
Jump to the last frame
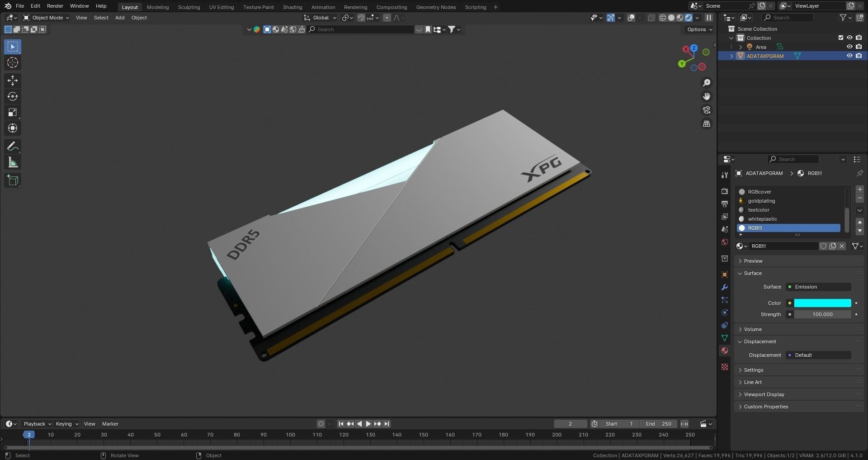[387, 424]
